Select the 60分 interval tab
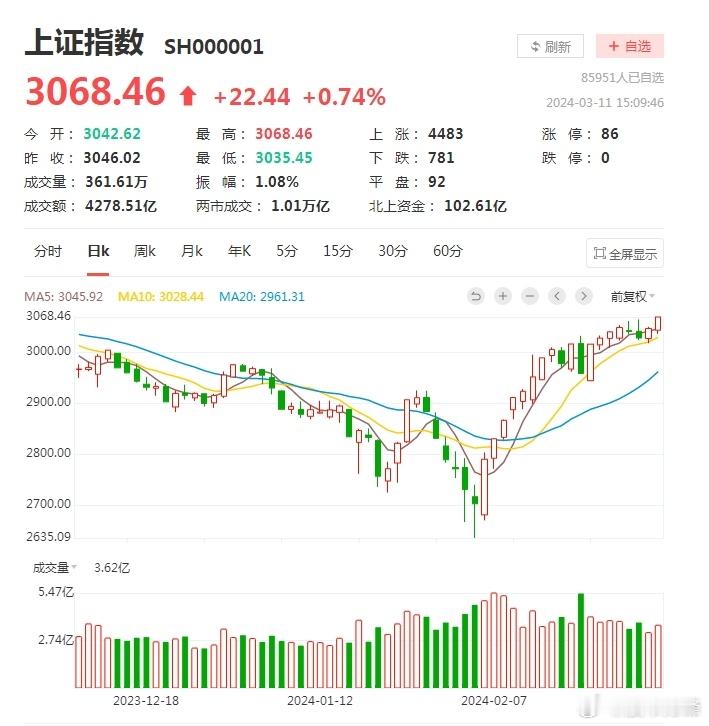Image resolution: width=709 pixels, height=726 pixels. click(x=448, y=251)
